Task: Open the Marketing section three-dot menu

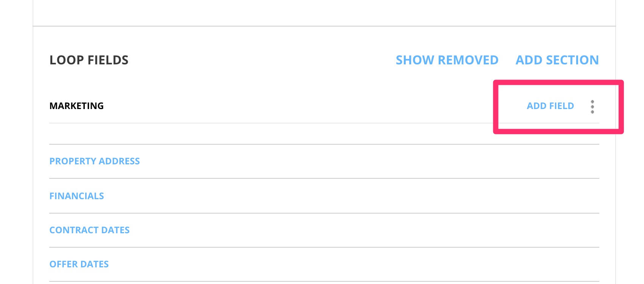Action: click(x=592, y=106)
